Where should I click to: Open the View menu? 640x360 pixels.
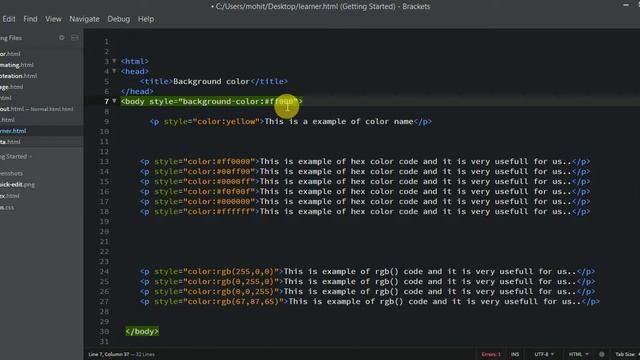[53, 19]
